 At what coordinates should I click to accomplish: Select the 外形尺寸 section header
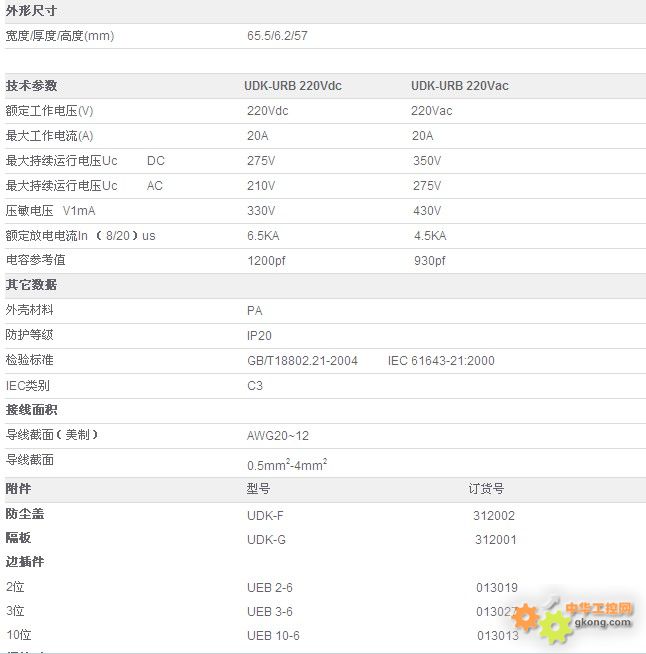pos(31,11)
